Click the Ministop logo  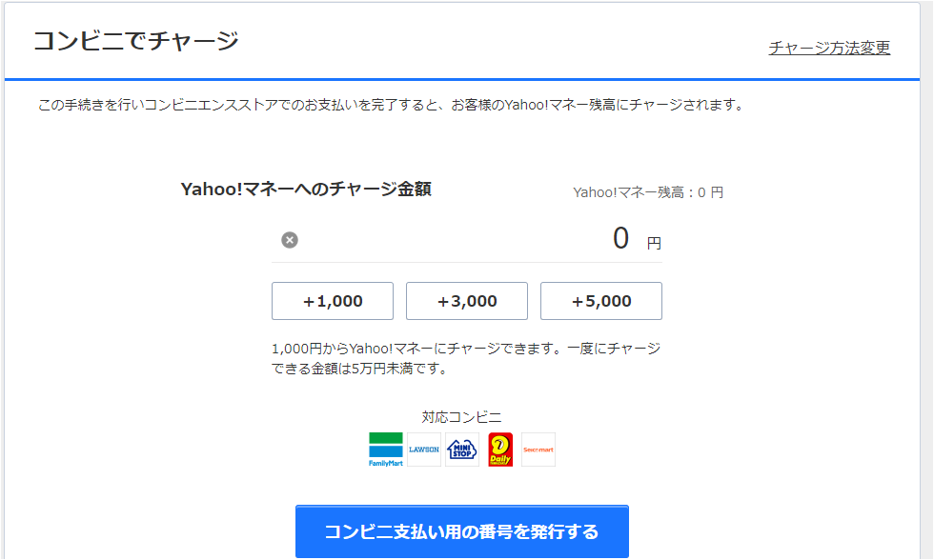click(x=462, y=450)
